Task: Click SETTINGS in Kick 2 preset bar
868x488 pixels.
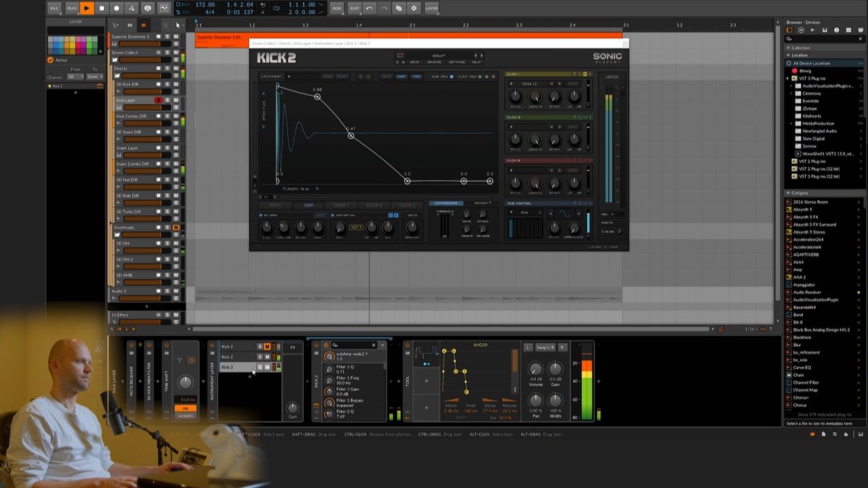Action: 456,62
